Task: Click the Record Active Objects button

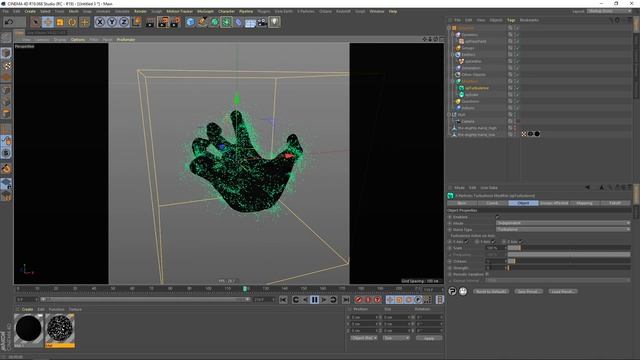Action: [x=358, y=300]
